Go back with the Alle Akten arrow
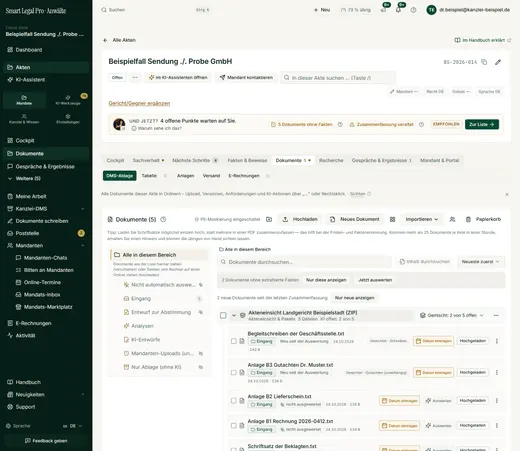 105,40
